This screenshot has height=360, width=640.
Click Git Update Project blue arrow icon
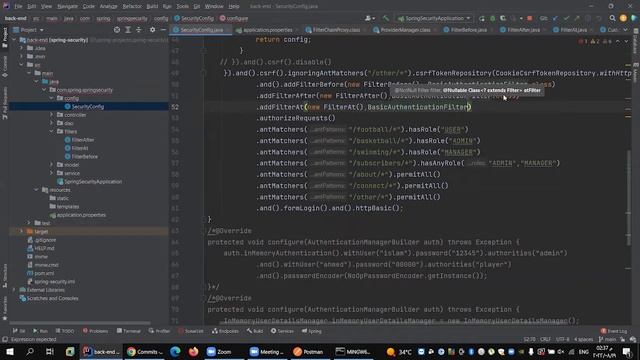[555, 18]
